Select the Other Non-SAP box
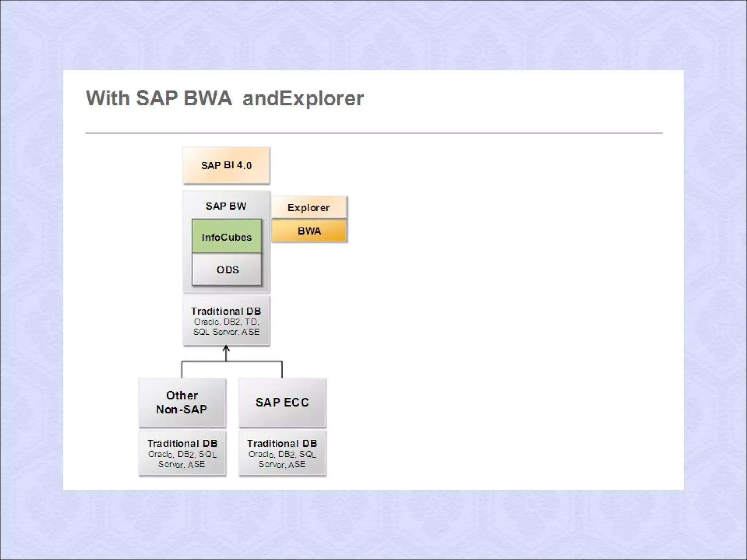The image size is (747, 560). [x=182, y=402]
